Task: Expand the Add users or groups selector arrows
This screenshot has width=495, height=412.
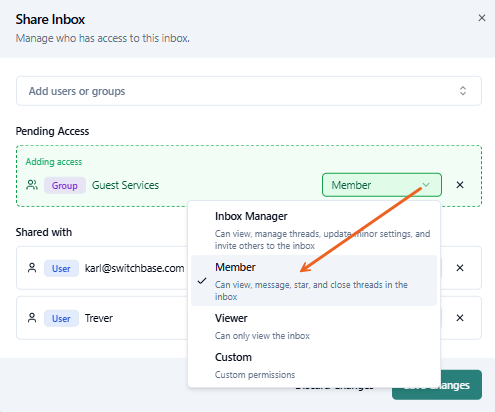Action: coord(463,91)
